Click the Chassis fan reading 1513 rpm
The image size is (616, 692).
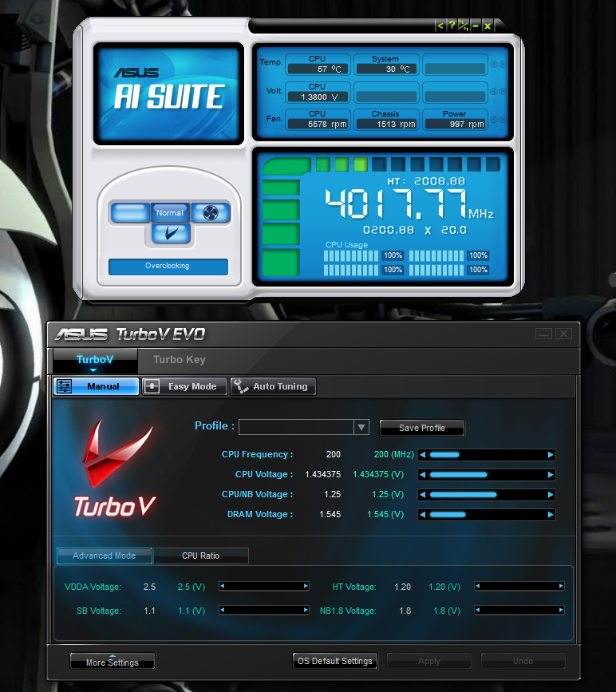point(386,124)
